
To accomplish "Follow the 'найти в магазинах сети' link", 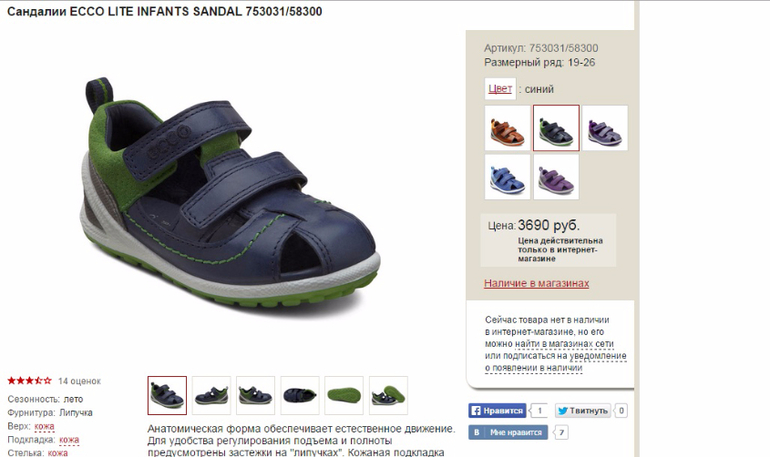I will click(564, 344).
